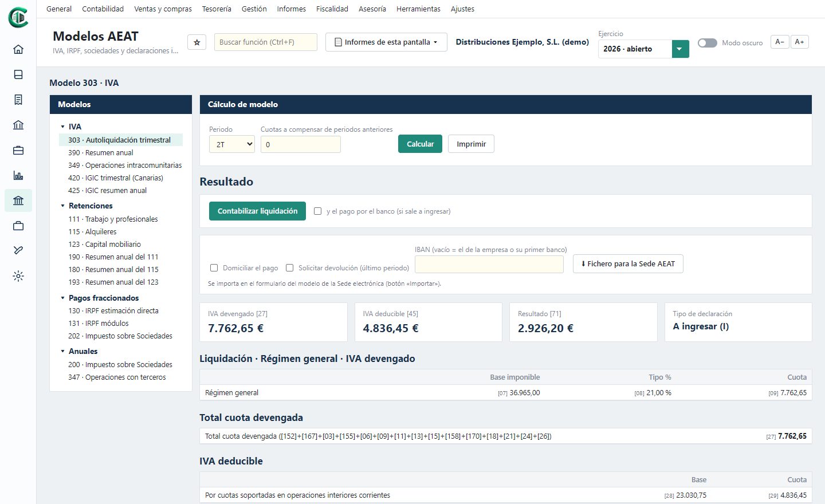
Task: Expand the Ejercicio 2026 dropdown arrow
Action: click(x=679, y=49)
